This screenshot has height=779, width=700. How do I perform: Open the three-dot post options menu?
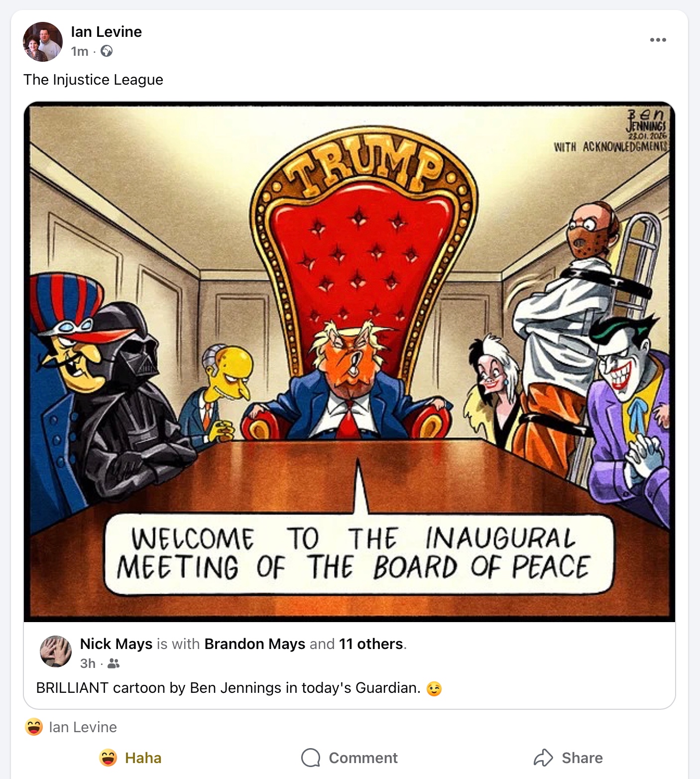pos(658,40)
